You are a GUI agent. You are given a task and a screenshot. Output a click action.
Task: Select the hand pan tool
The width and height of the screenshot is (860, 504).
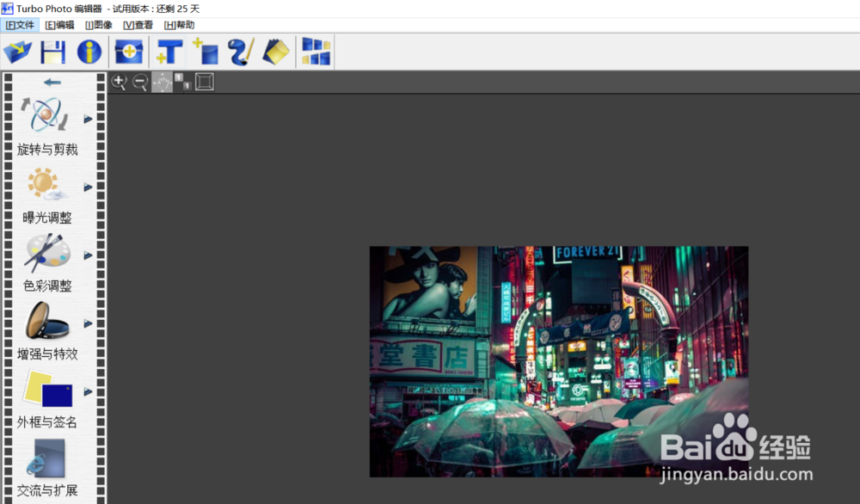coord(162,83)
